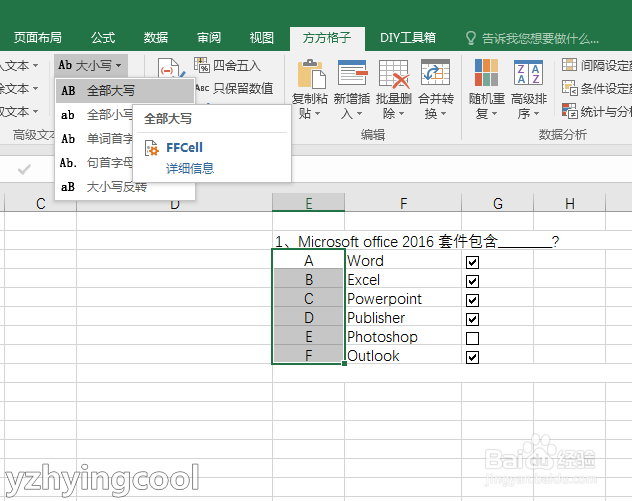The width and height of the screenshot is (632, 501).
Task: Click the ab icon for 全部小写
Action: [68, 115]
